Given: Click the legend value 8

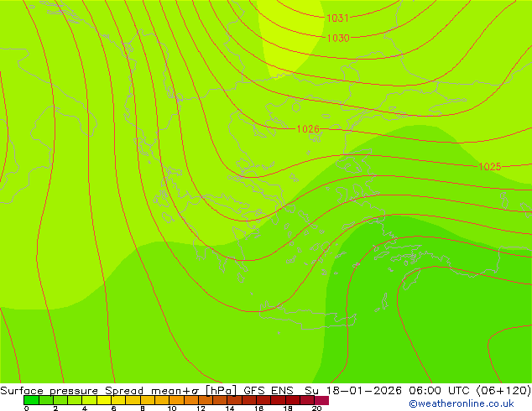Looking at the screenshot, I should 143,408.
